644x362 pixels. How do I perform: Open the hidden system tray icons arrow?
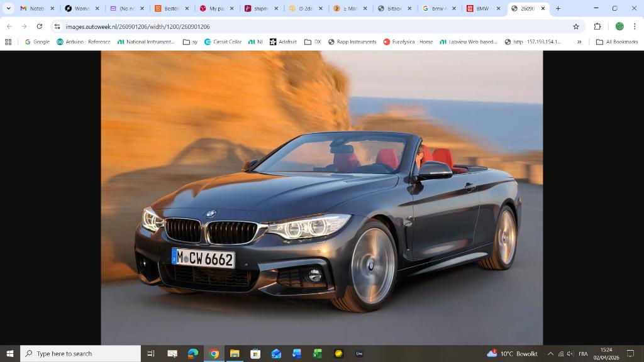pyautogui.click(x=550, y=353)
